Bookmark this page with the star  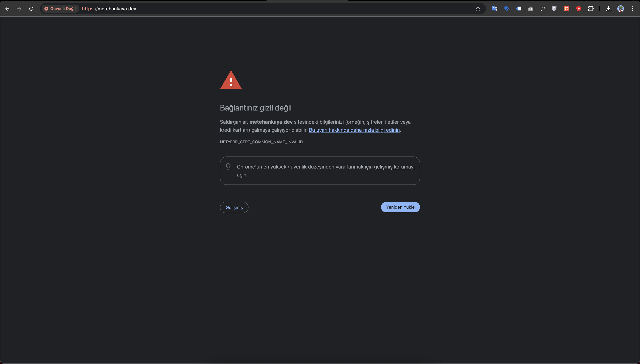478,9
